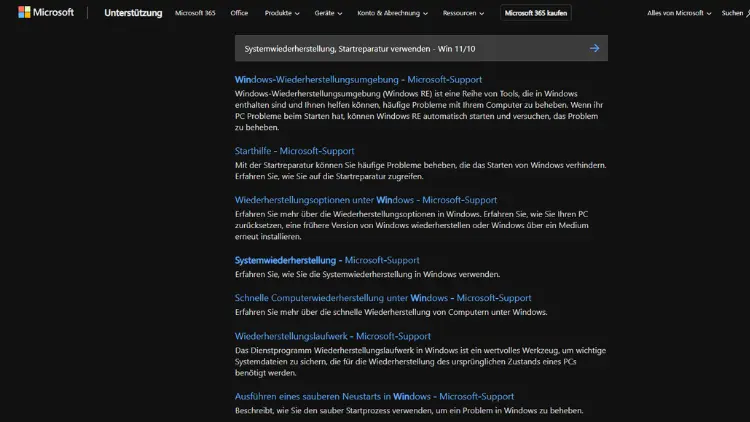Go to the Office menu item
Viewport: 750px width, 422px height.
pos(239,13)
